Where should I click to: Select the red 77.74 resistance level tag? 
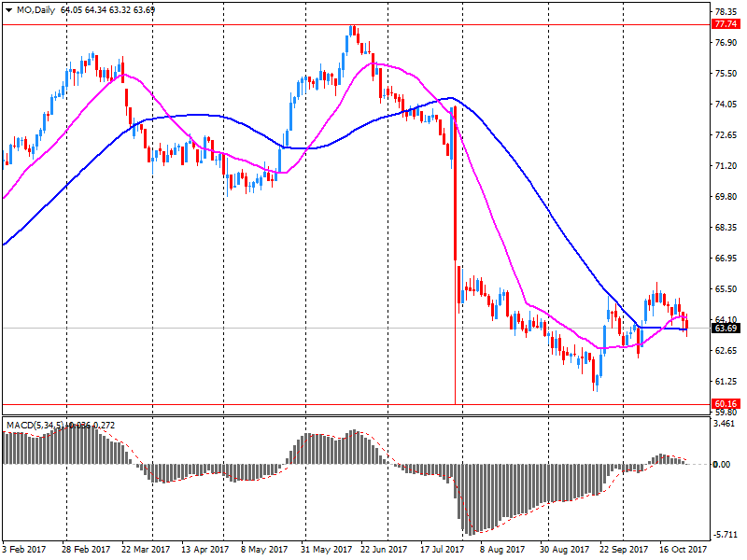[726, 24]
